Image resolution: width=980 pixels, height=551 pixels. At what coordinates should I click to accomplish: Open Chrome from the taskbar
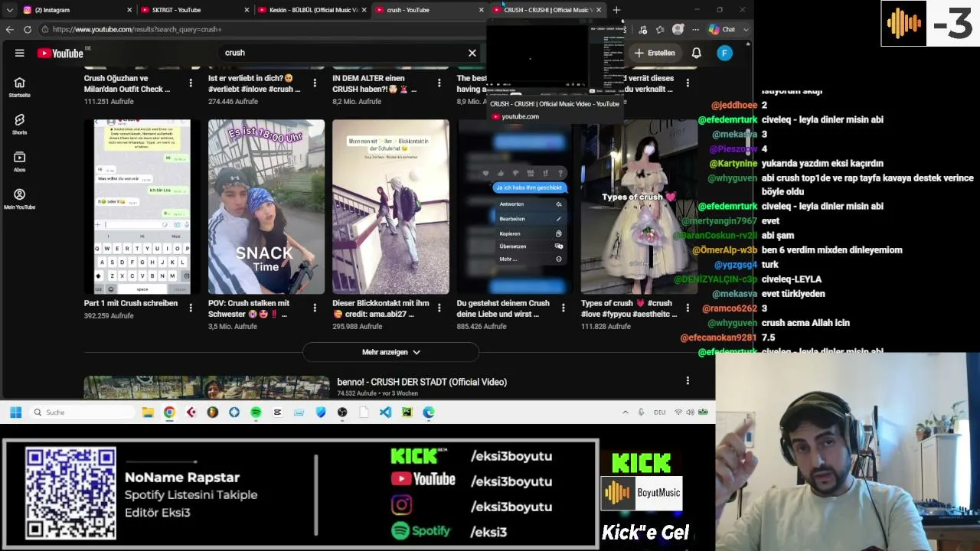coord(169,412)
